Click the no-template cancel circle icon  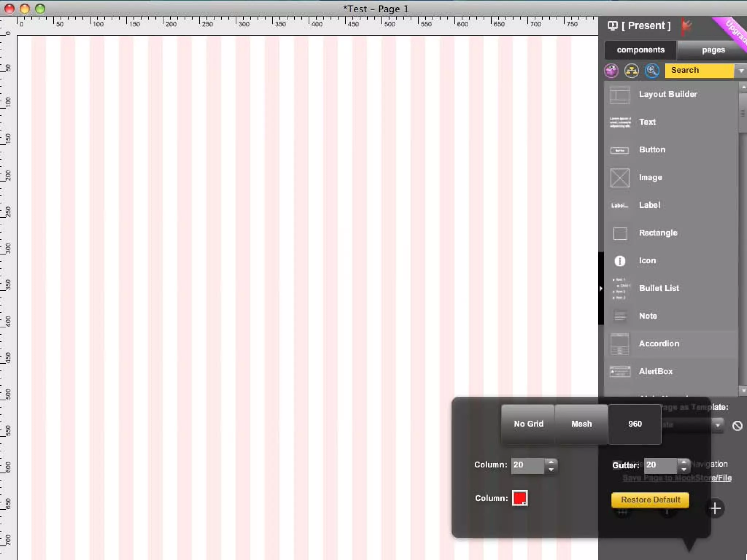737,425
